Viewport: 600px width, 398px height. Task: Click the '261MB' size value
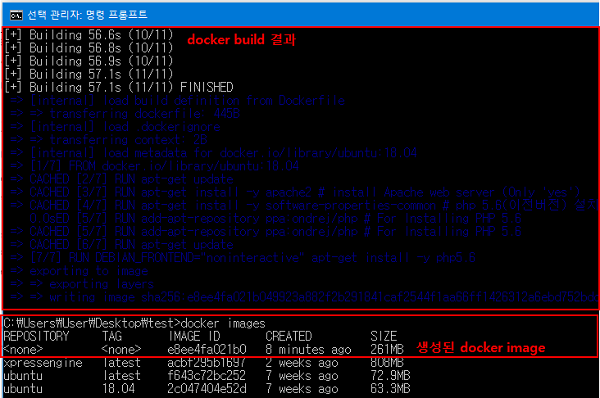point(387,349)
